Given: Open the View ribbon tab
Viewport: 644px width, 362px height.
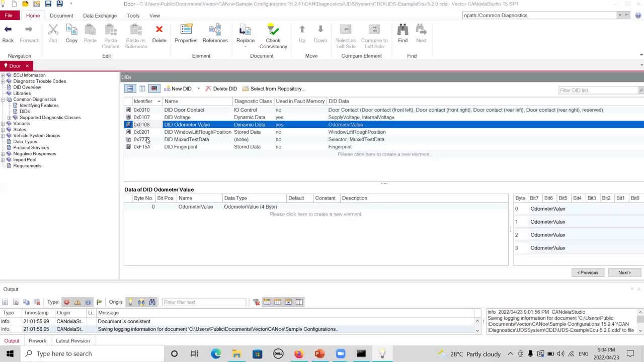Looking at the screenshot, I should 154,16.
